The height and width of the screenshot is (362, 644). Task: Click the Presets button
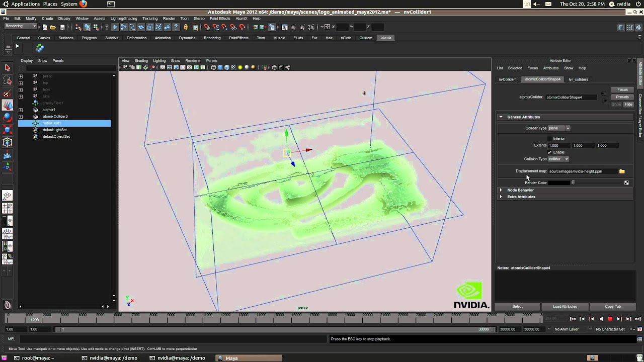(x=622, y=97)
